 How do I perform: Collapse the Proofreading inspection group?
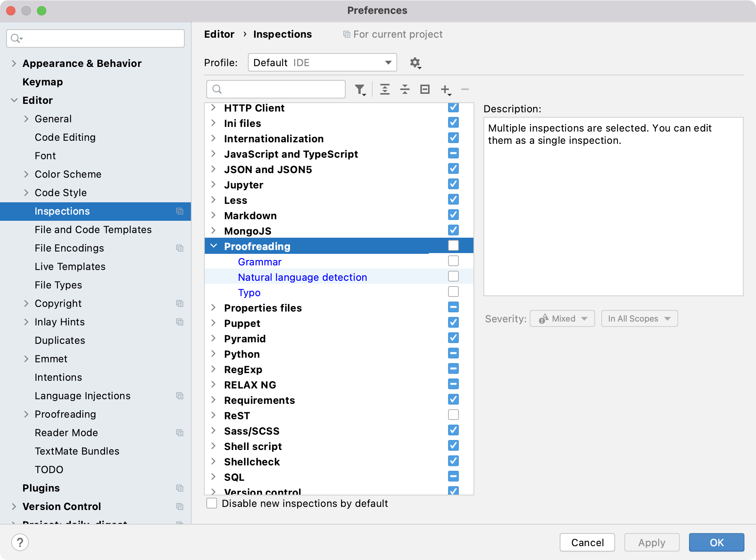click(x=214, y=246)
